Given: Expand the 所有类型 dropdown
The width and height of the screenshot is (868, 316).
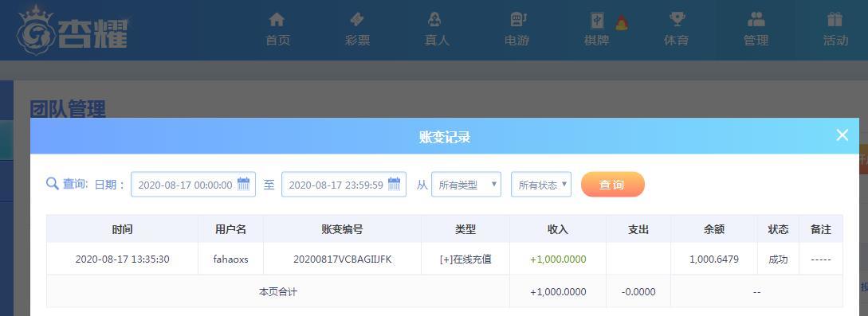Looking at the screenshot, I should [x=466, y=185].
